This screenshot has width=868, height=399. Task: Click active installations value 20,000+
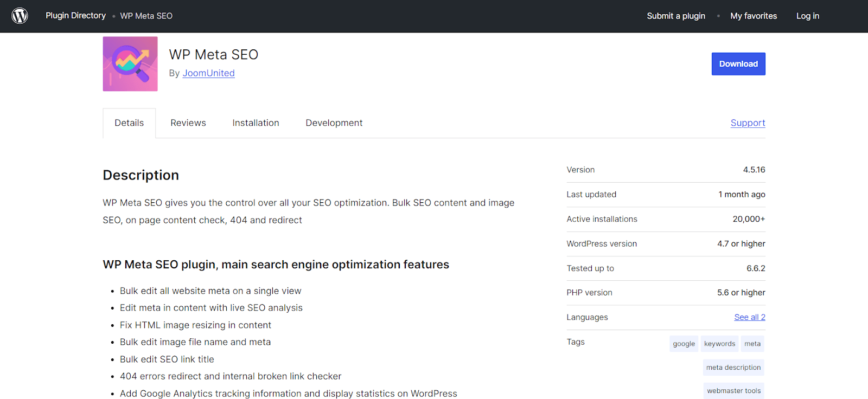click(x=749, y=219)
